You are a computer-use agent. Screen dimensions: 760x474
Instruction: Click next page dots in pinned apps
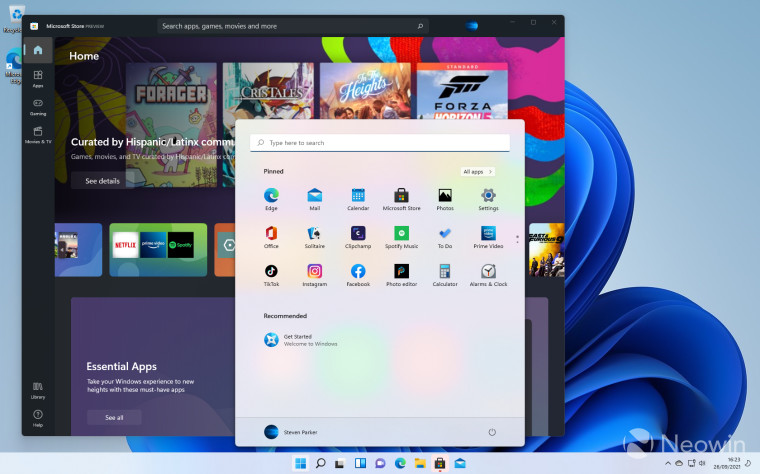click(x=517, y=239)
